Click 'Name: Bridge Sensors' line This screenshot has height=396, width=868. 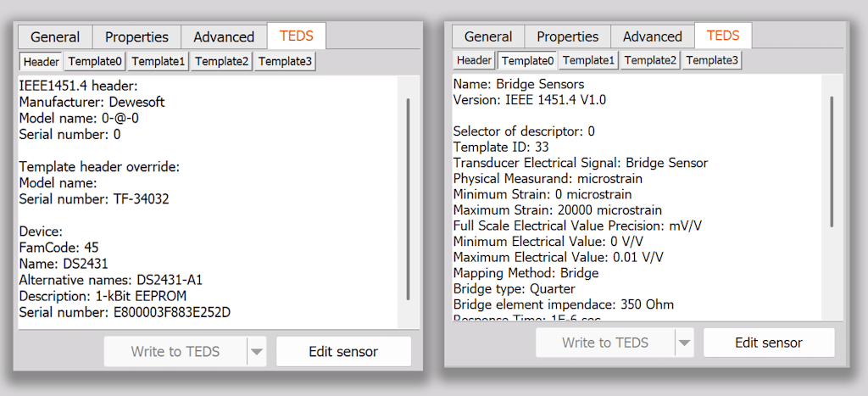pos(518,84)
